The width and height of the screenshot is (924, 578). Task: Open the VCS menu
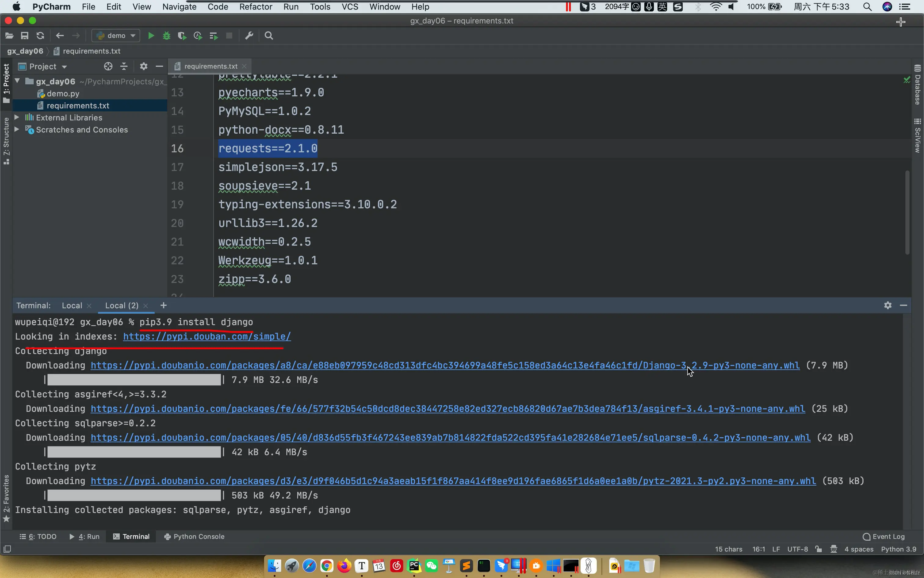[x=350, y=6]
